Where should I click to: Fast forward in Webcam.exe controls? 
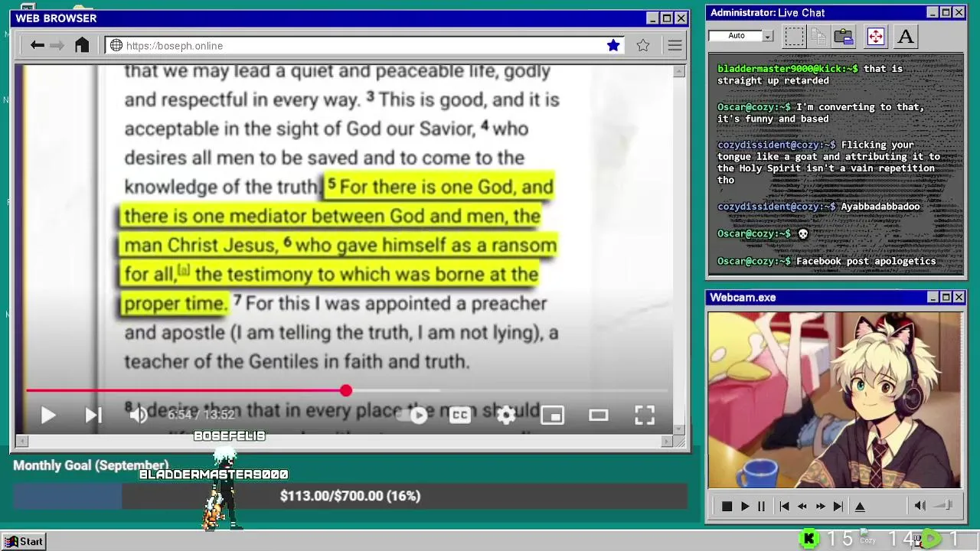tap(820, 507)
